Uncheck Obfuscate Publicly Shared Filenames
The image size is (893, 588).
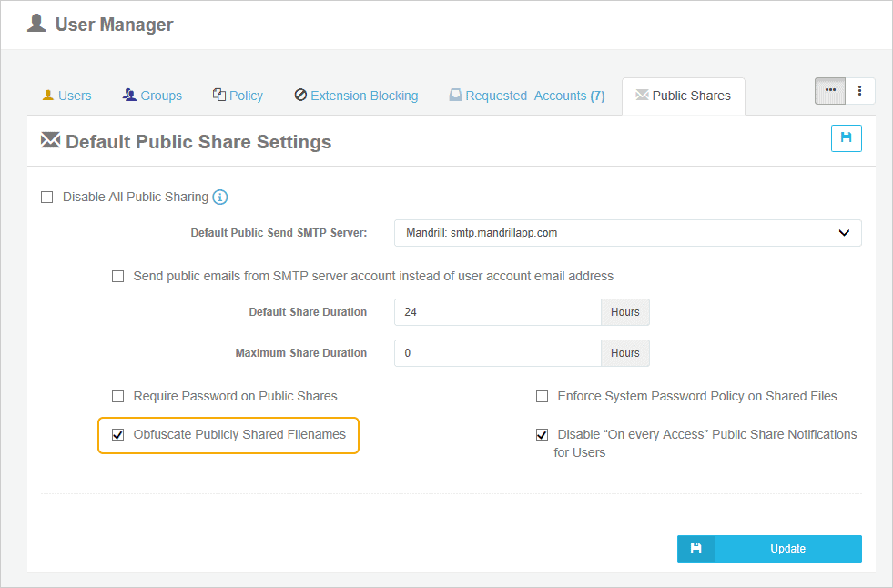point(117,435)
